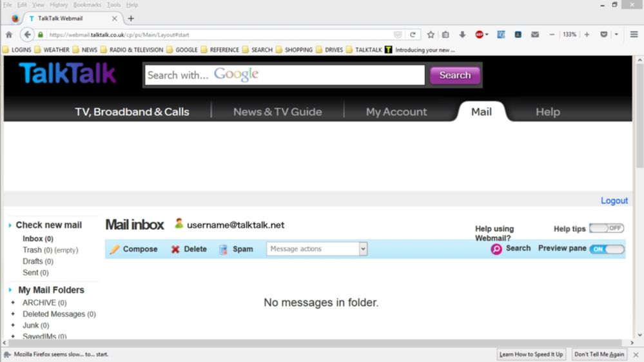Click the Compose pencil icon
This screenshot has width=644, height=362.
click(115, 249)
